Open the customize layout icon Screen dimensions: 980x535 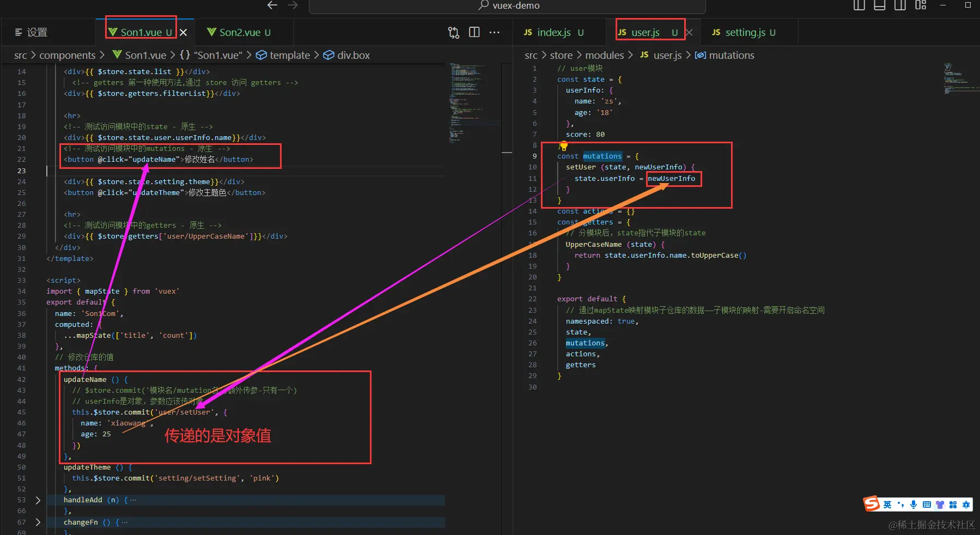(921, 5)
